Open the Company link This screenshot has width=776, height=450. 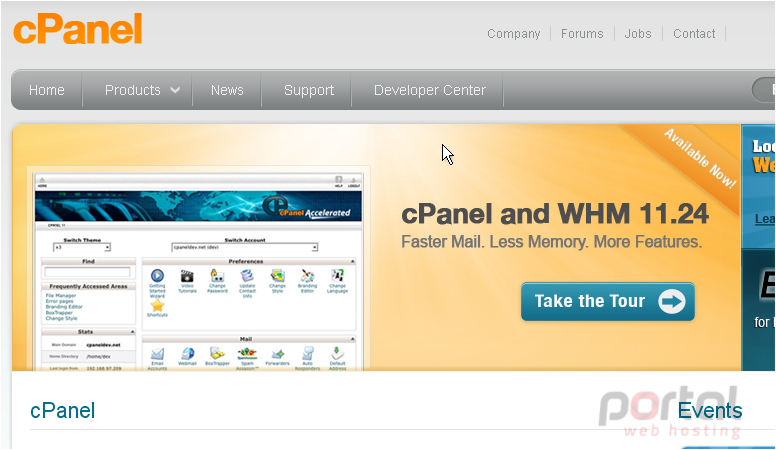(x=514, y=34)
